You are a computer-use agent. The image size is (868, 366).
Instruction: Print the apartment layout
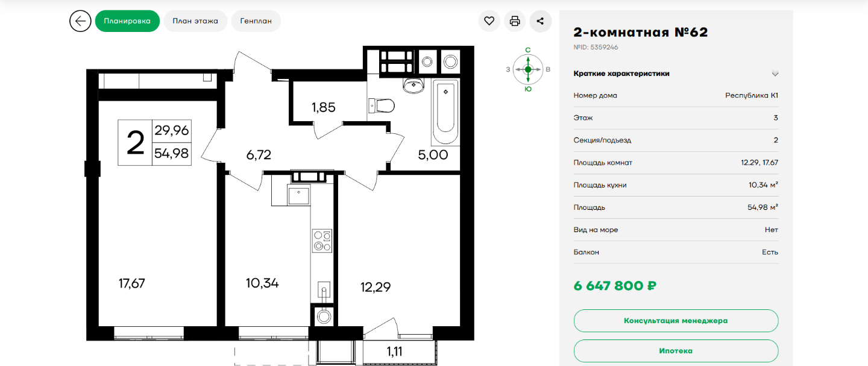click(515, 21)
